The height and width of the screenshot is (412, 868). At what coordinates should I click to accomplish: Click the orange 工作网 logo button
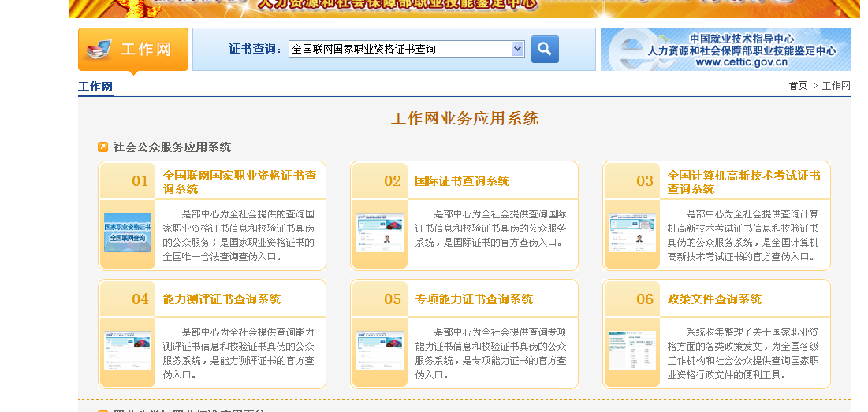[133, 49]
